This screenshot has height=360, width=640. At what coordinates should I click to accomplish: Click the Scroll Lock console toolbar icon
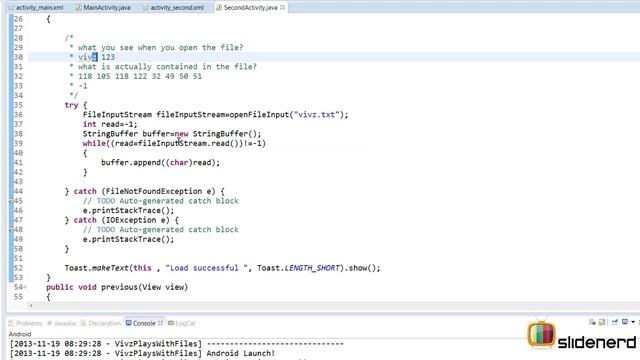[602, 322]
